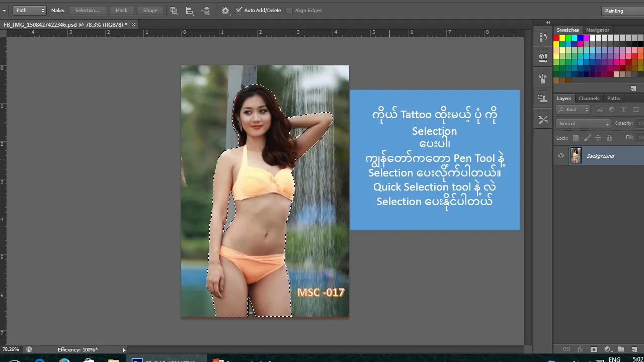The width and height of the screenshot is (644, 362).
Task: Toggle lock transparent pixels
Action: [576, 138]
